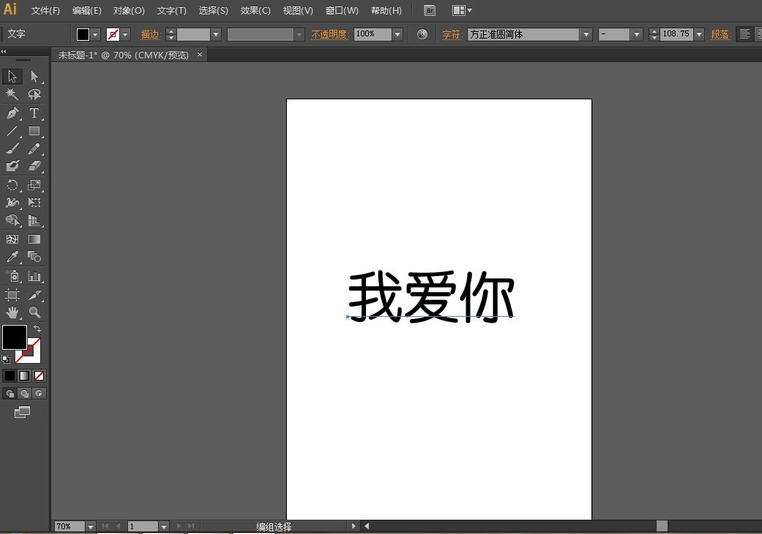This screenshot has height=534, width=762.
Task: Set paint mode to None
Action: [39, 376]
